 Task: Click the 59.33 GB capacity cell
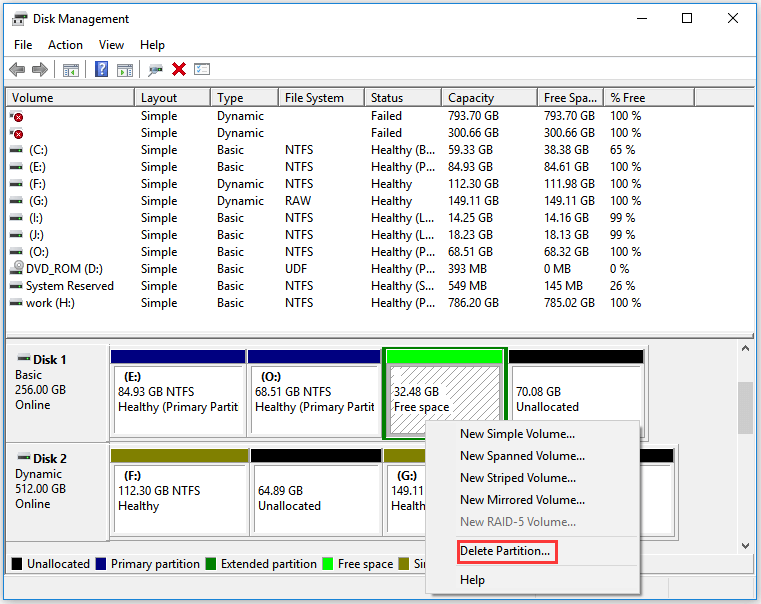[x=470, y=150]
